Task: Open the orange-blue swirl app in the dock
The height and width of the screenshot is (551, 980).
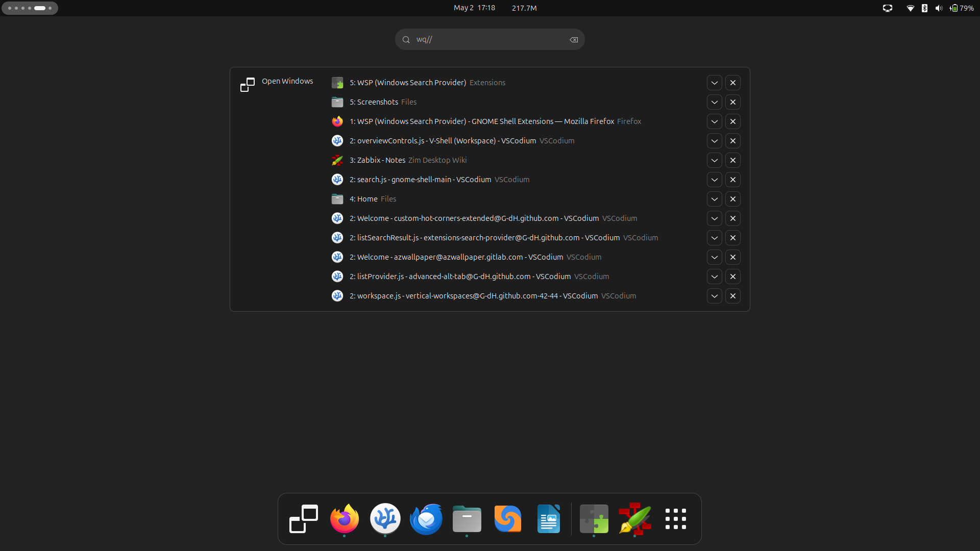Action: pyautogui.click(x=508, y=519)
